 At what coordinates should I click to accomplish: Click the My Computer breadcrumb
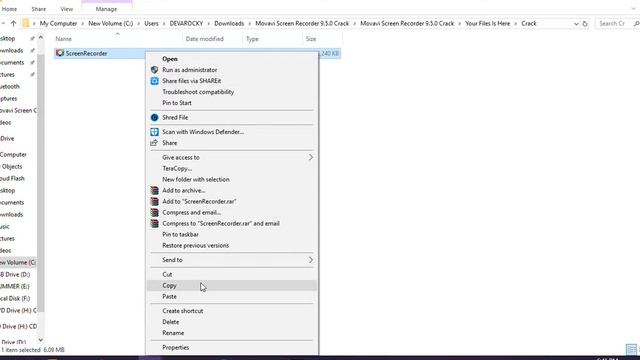pyautogui.click(x=58, y=24)
